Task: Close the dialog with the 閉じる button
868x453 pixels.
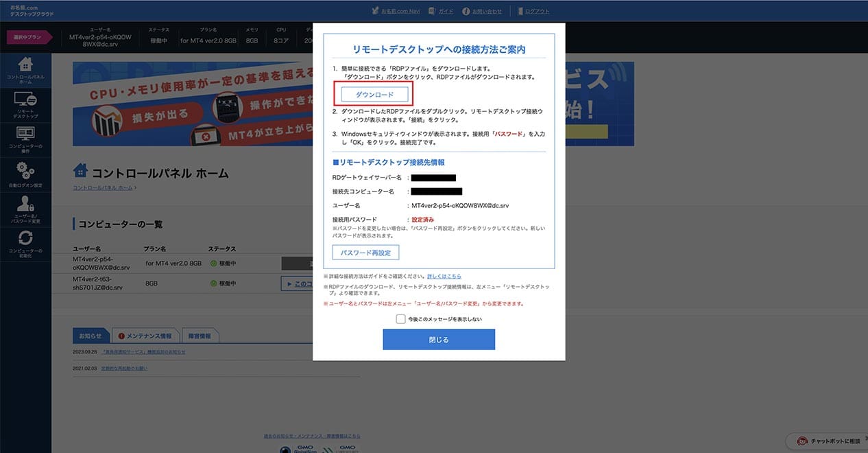Action: pos(439,340)
